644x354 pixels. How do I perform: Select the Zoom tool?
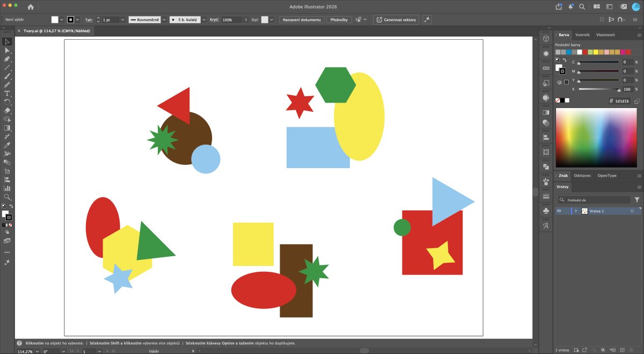click(x=8, y=197)
